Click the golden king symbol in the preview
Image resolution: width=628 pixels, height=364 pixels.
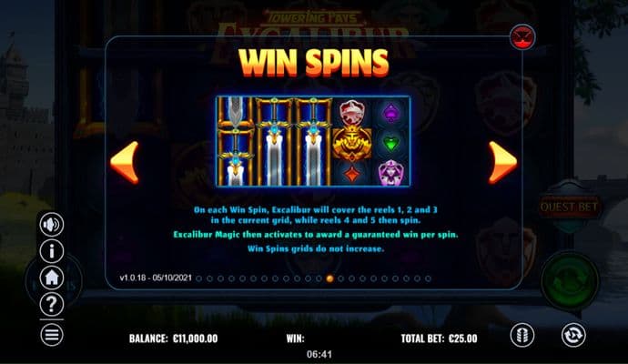coord(352,144)
